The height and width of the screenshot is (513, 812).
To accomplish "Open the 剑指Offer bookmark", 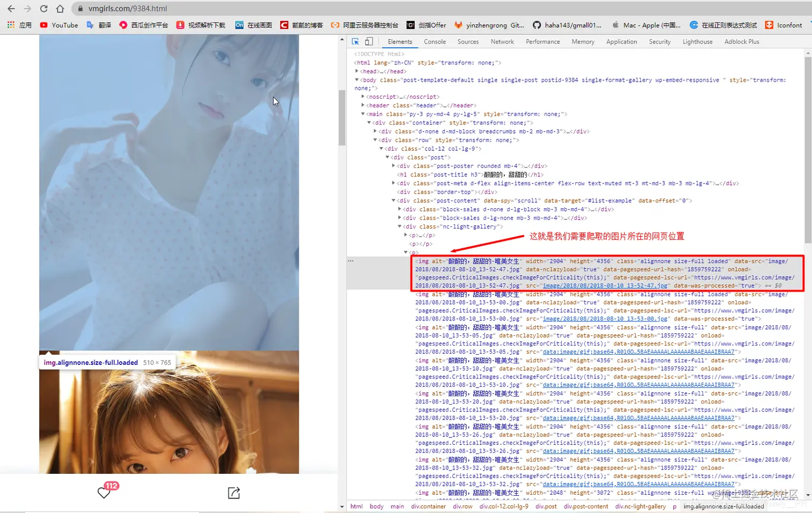I will pyautogui.click(x=426, y=25).
